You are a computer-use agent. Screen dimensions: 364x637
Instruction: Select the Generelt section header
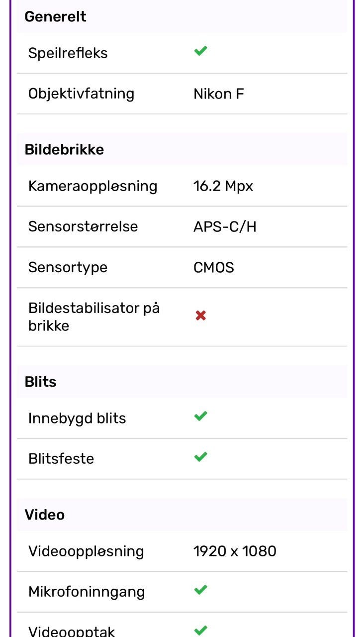[x=182, y=16]
